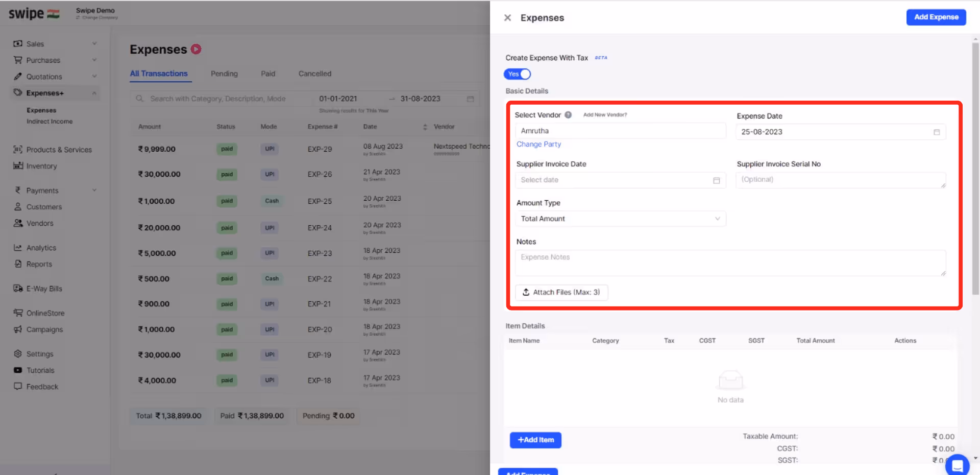Screen dimensions: 980x475
Task: Click the Analytics chart icon
Action: point(18,248)
